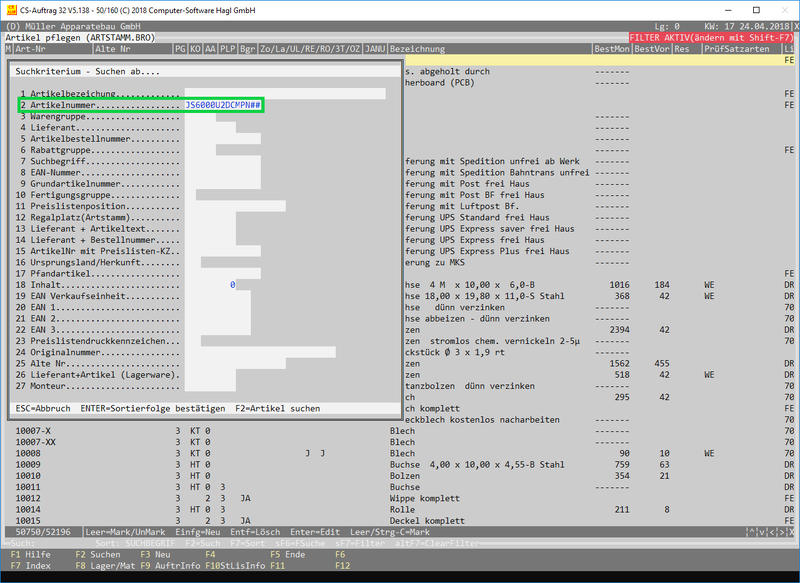Open F7 Index from the bottom bar
Image resolution: width=800 pixels, height=583 pixels.
(x=31, y=566)
